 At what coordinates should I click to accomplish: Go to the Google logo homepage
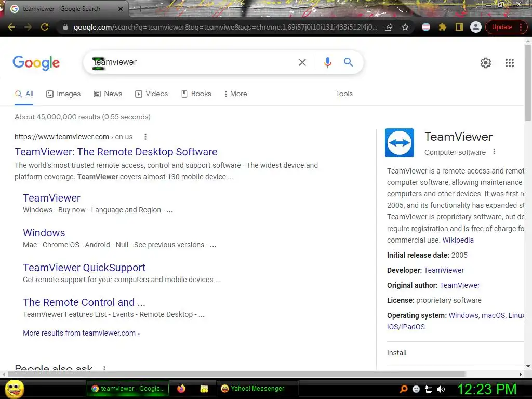36,63
